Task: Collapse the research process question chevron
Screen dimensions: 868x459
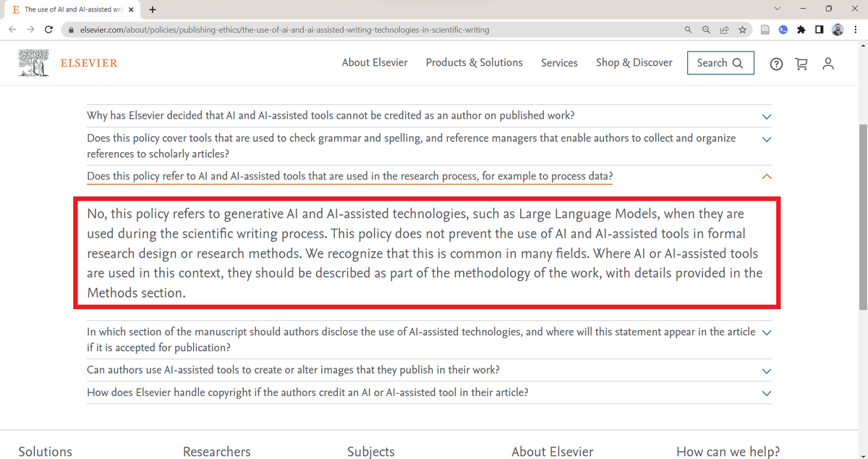Action: point(767,177)
